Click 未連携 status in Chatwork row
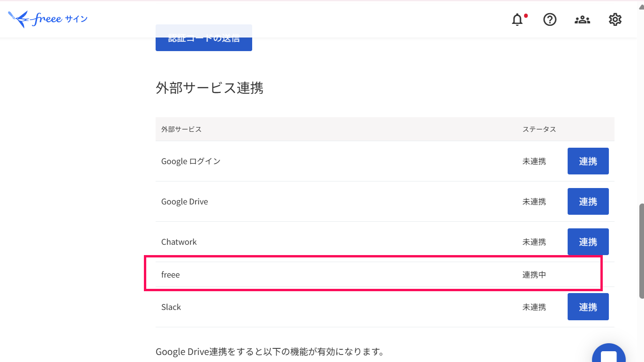Viewport: 644px width, 362px height. [x=534, y=242]
